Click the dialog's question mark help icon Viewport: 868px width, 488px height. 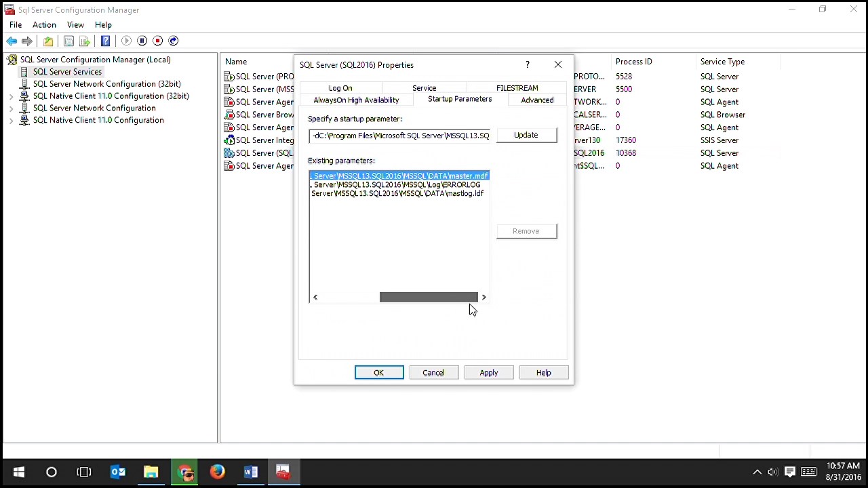528,64
